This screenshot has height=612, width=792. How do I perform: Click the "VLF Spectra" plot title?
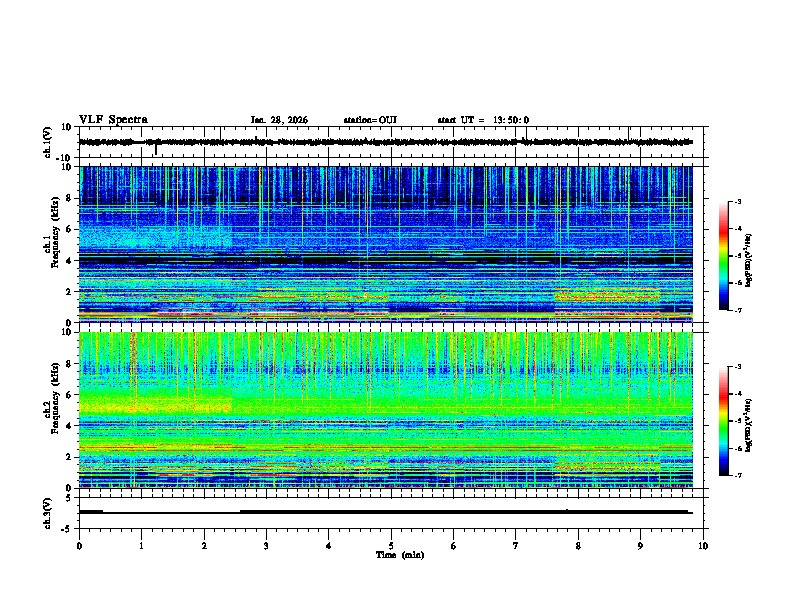point(113,119)
